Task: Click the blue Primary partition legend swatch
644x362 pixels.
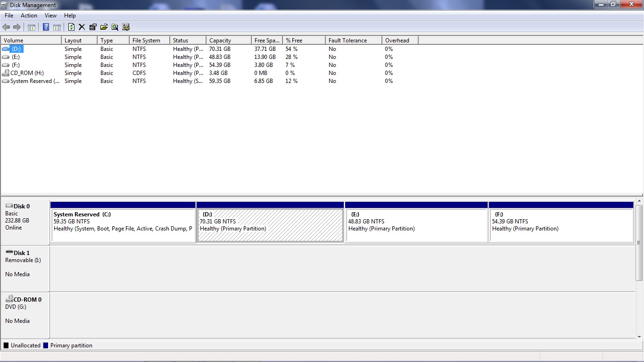Action: point(45,345)
